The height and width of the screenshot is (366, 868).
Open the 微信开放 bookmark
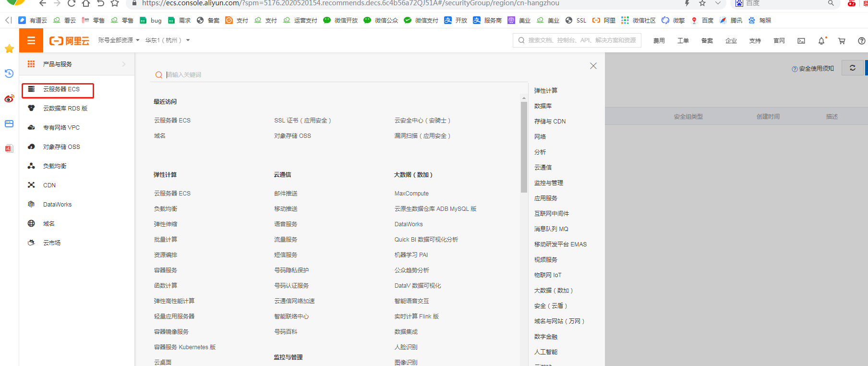(x=340, y=20)
